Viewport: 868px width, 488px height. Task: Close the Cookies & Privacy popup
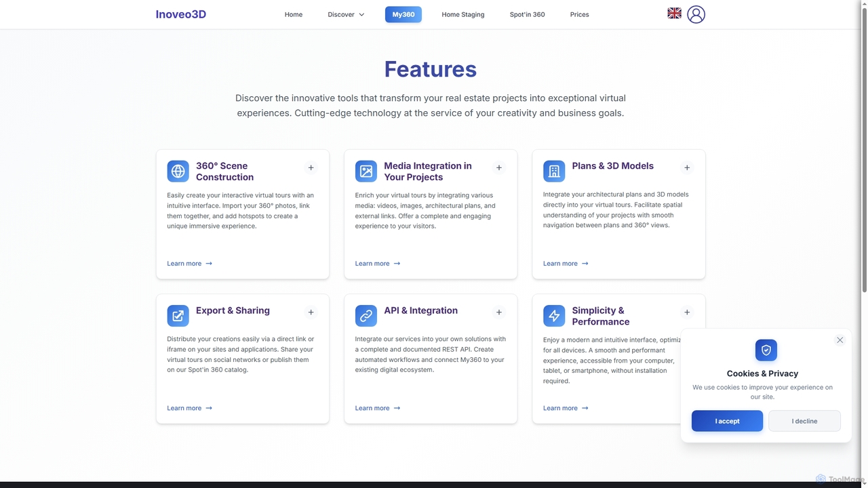click(x=840, y=340)
